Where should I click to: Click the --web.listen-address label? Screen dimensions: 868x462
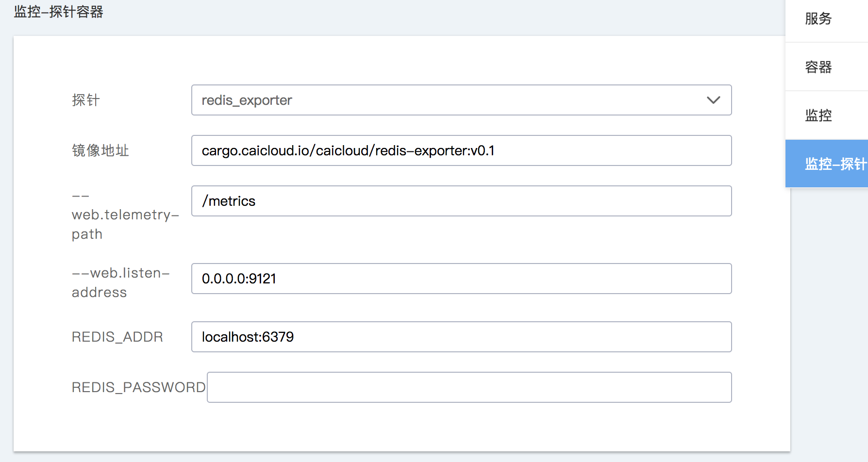120,282
